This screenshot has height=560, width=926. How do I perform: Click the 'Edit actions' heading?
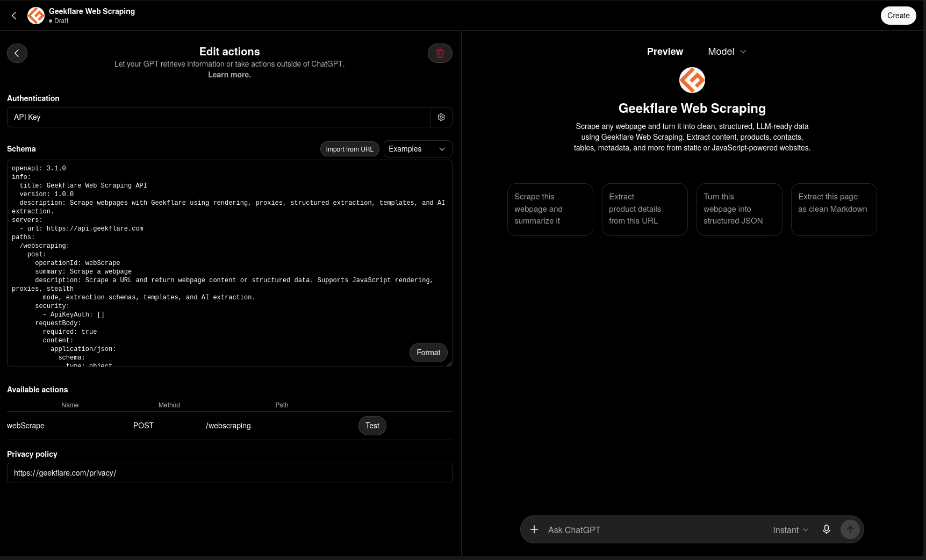pyautogui.click(x=229, y=52)
